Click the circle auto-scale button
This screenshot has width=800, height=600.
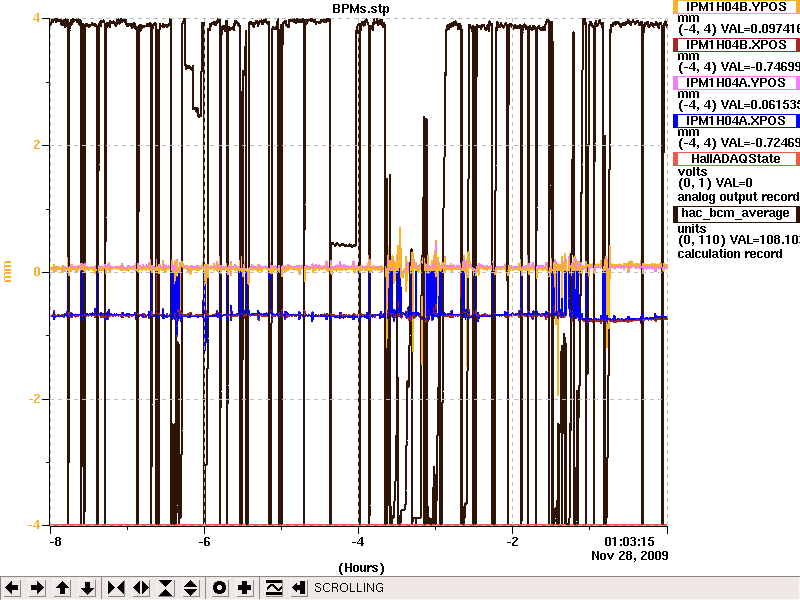coord(219,588)
